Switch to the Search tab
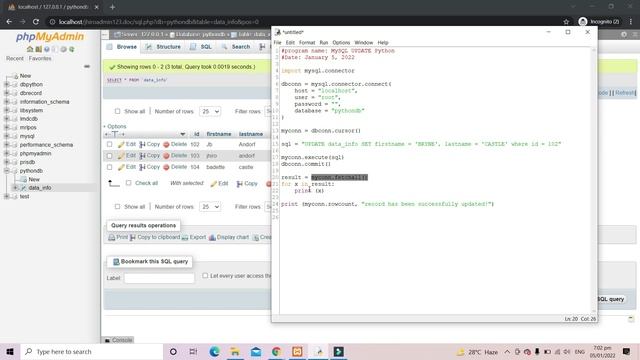The image size is (640, 360). point(236,47)
